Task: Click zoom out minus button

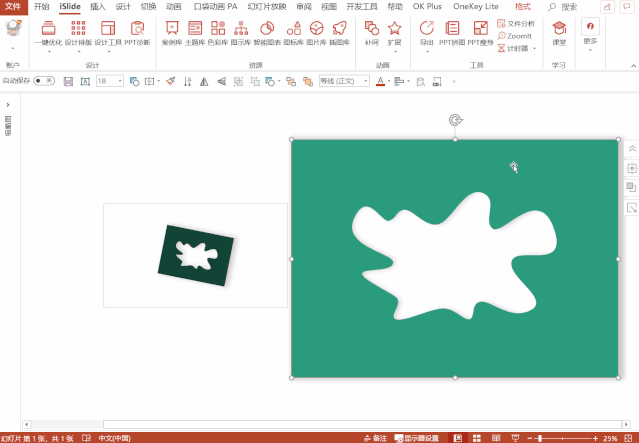Action: [x=530, y=439]
